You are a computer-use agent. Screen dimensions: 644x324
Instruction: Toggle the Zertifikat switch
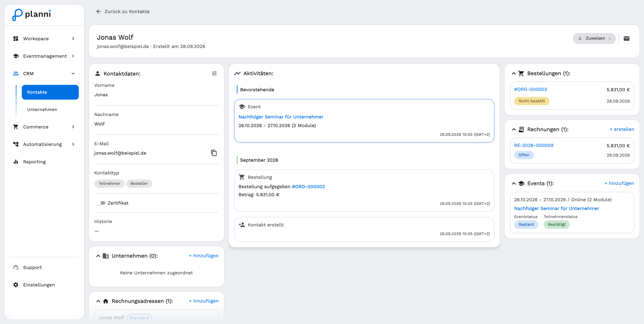pyautogui.click(x=100, y=203)
